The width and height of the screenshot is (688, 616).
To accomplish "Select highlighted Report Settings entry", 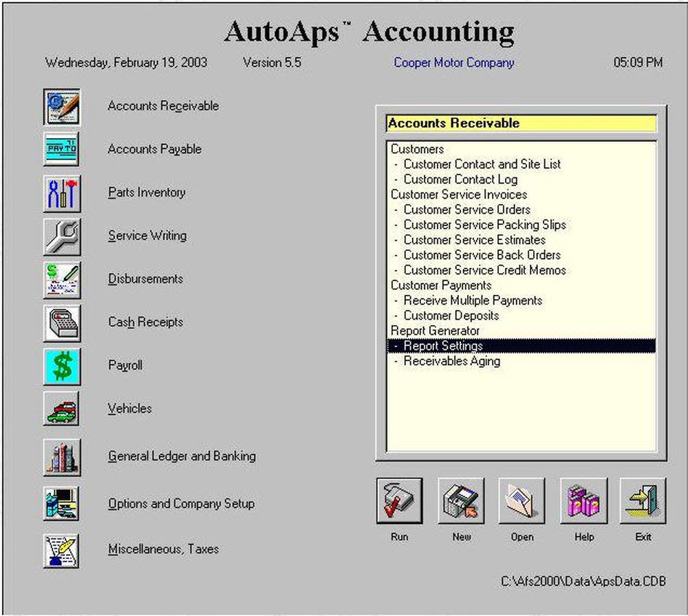I will click(x=522, y=346).
